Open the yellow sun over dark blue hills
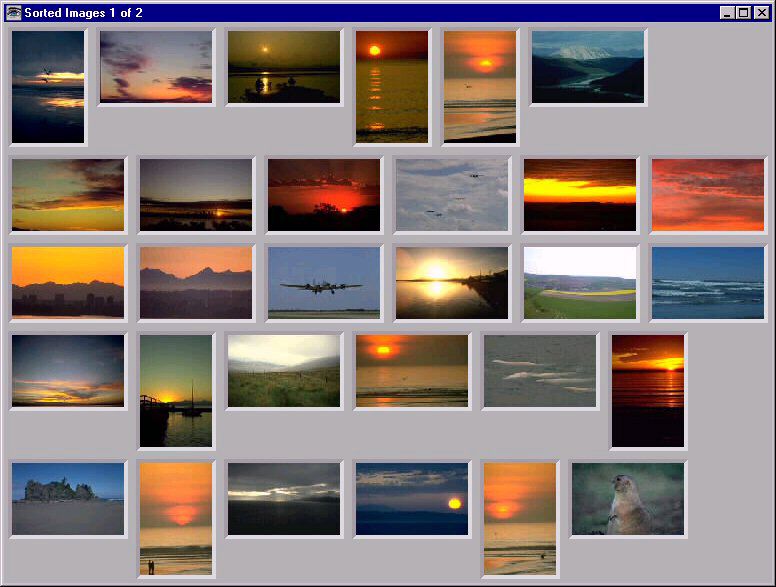This screenshot has width=776, height=587. tap(412, 499)
